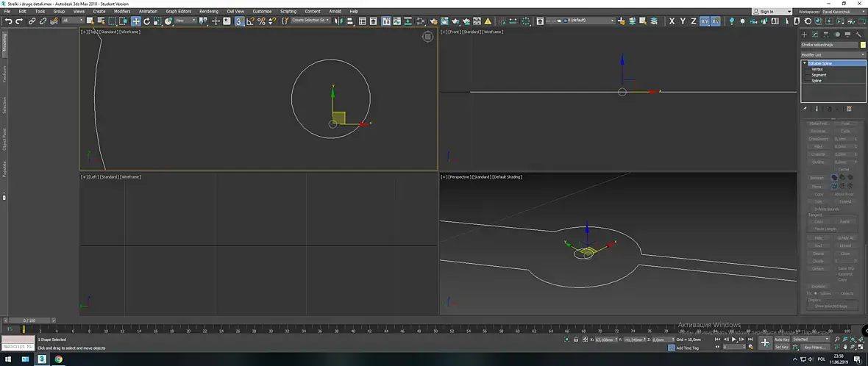Click the Undo arrow icon

coord(8,21)
